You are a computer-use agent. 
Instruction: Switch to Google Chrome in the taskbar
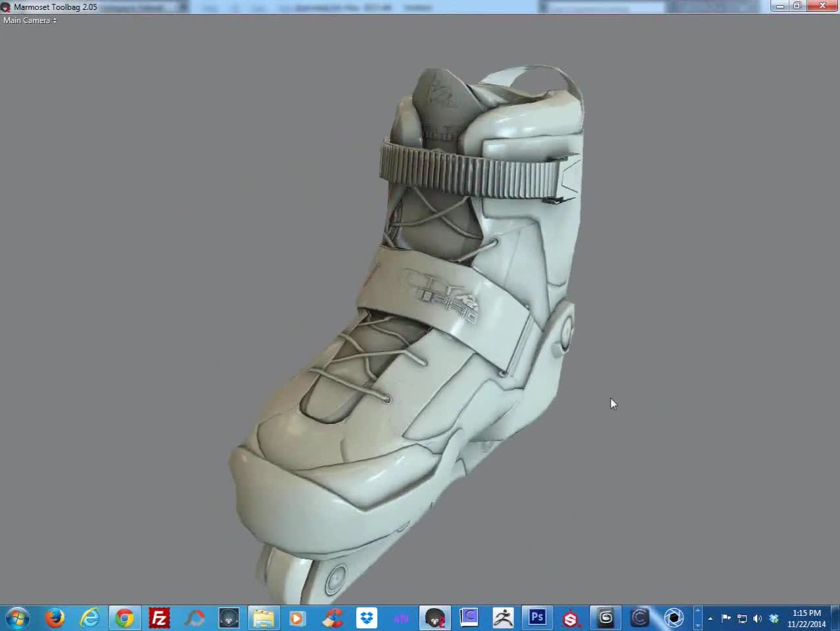point(125,618)
